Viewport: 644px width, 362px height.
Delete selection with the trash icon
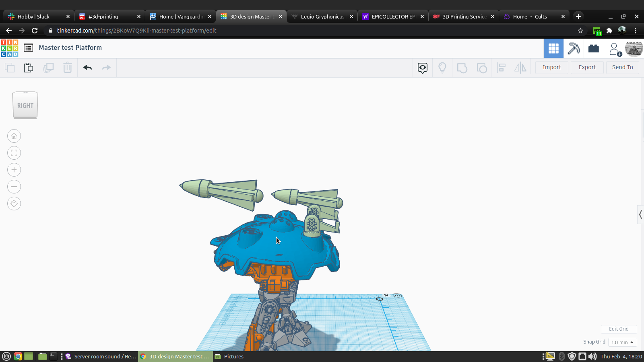click(68, 68)
